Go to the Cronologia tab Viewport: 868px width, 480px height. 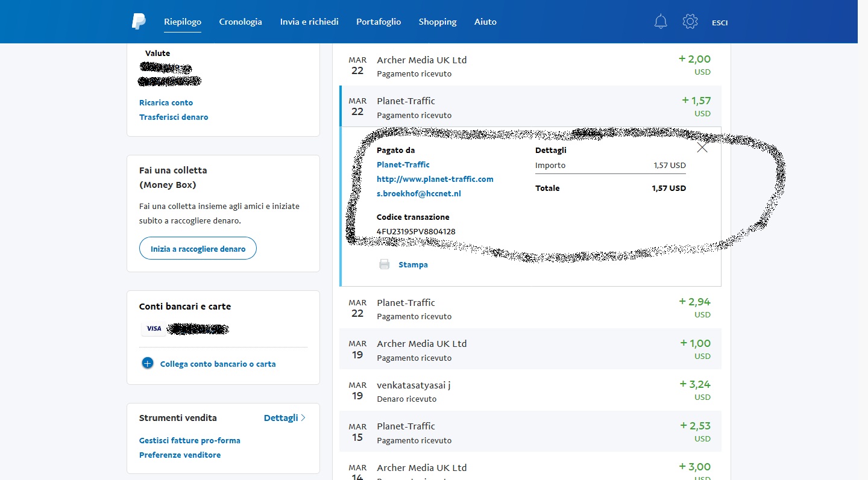coord(241,22)
